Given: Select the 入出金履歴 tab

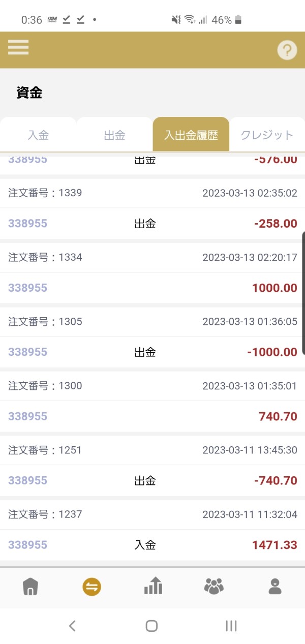Looking at the screenshot, I should click(x=191, y=135).
